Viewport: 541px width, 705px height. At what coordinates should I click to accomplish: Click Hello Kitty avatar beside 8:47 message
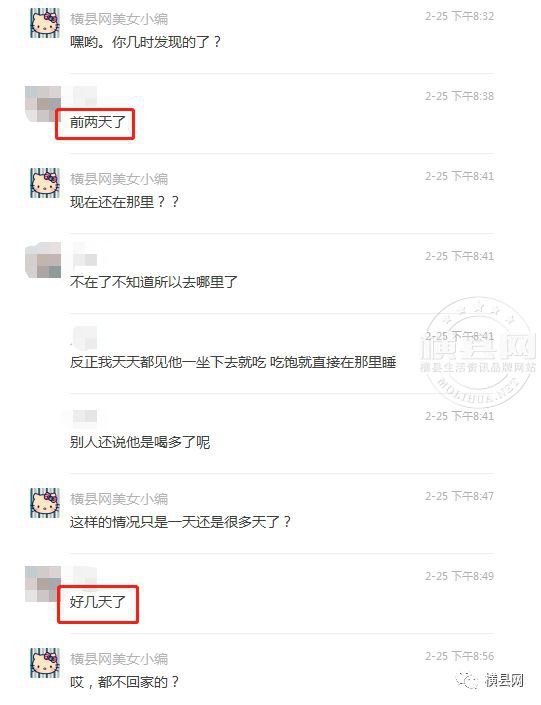tap(45, 503)
